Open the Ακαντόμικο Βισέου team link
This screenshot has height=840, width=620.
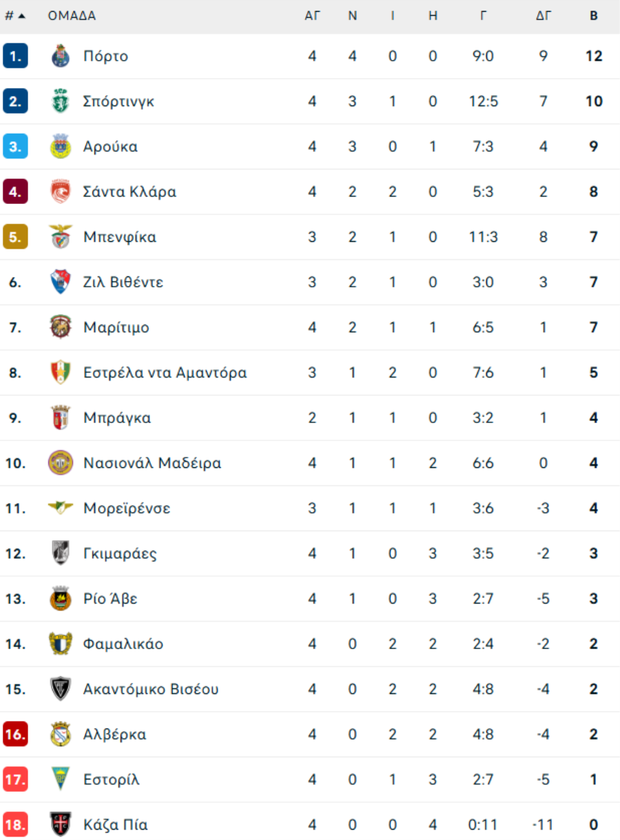pyautogui.click(x=151, y=689)
